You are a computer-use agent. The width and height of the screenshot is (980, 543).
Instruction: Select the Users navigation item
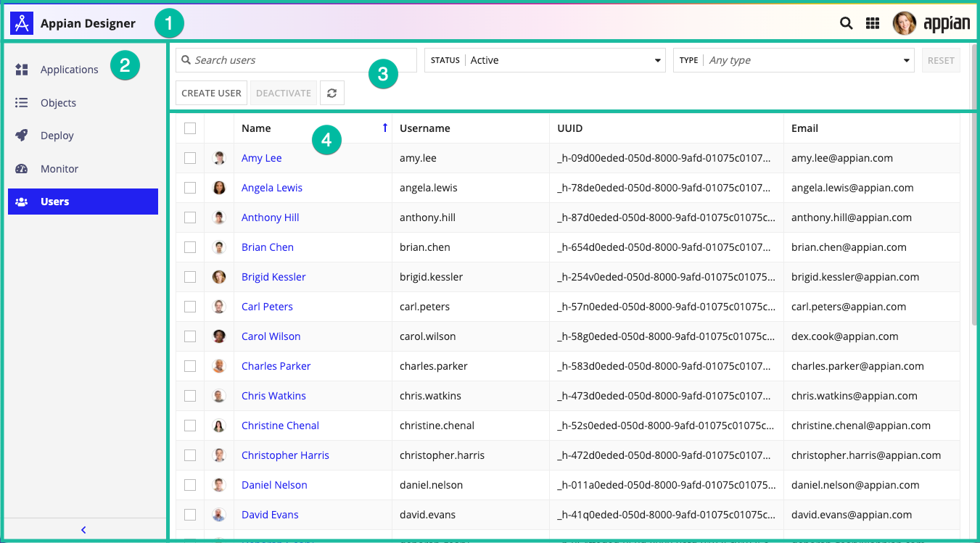pos(83,202)
